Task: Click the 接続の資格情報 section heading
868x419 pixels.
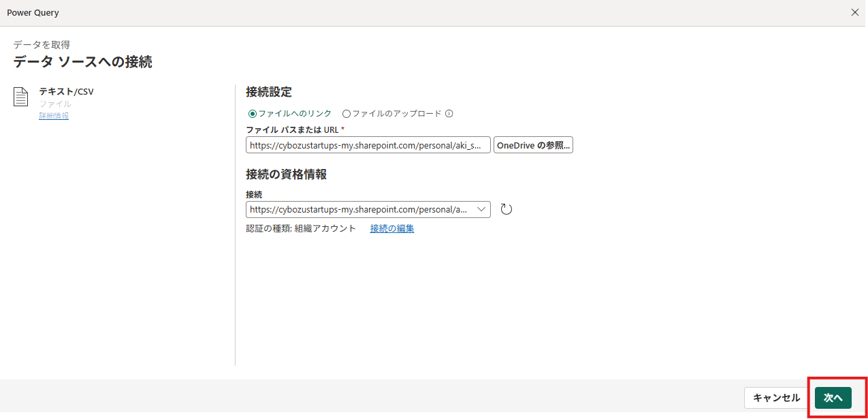Action: [x=286, y=174]
